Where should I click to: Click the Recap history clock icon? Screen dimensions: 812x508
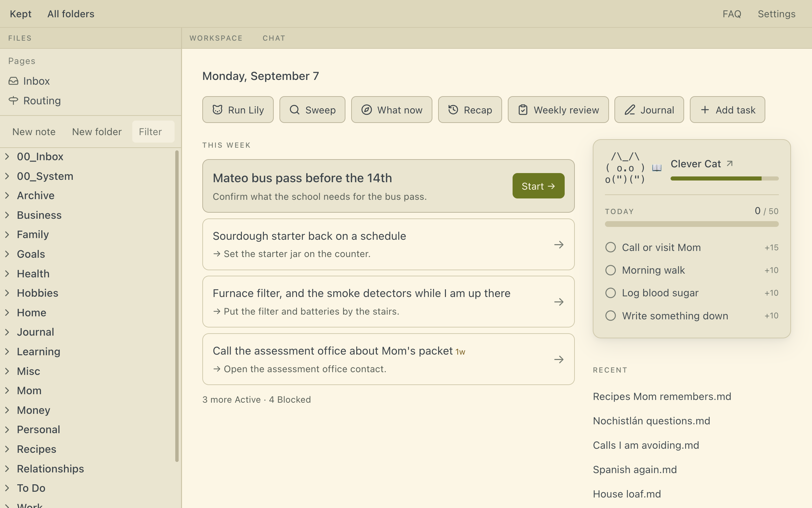point(453,110)
